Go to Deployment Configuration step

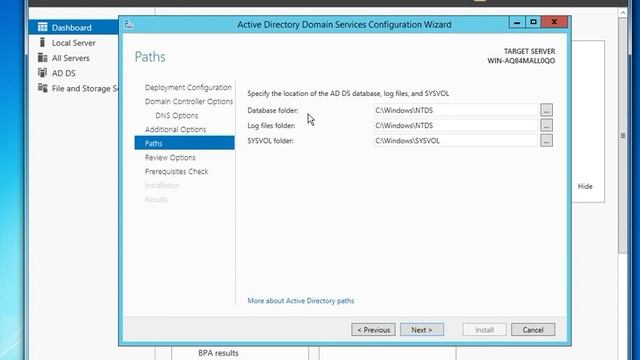(188, 87)
